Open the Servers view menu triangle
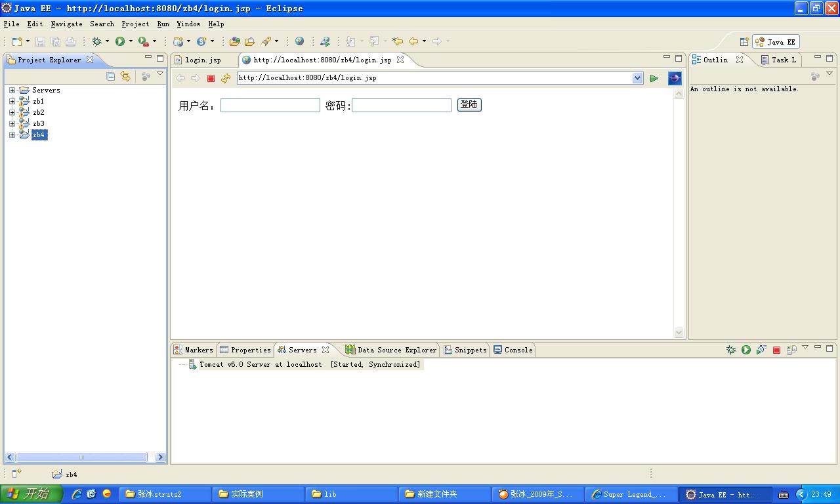The image size is (840, 504). click(805, 347)
